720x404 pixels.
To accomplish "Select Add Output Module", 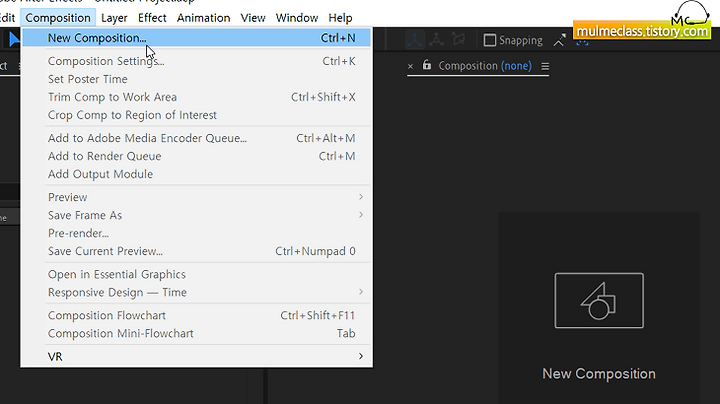I will point(197,174).
